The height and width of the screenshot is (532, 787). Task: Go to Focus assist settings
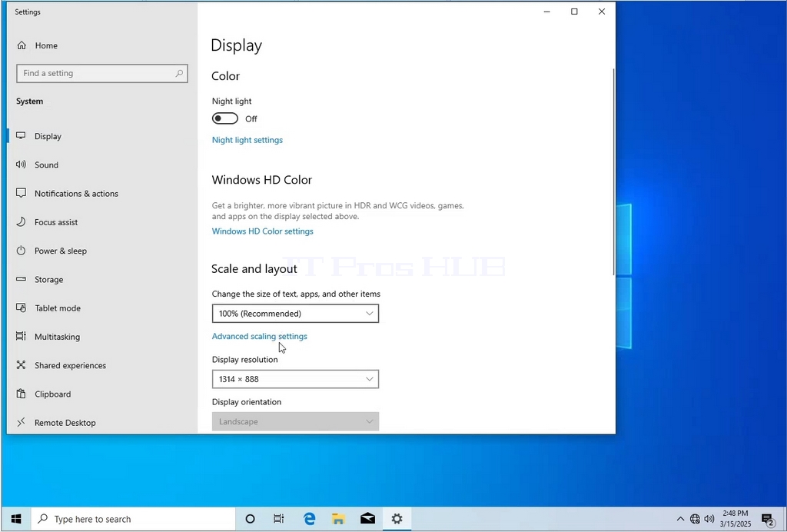tap(102, 222)
